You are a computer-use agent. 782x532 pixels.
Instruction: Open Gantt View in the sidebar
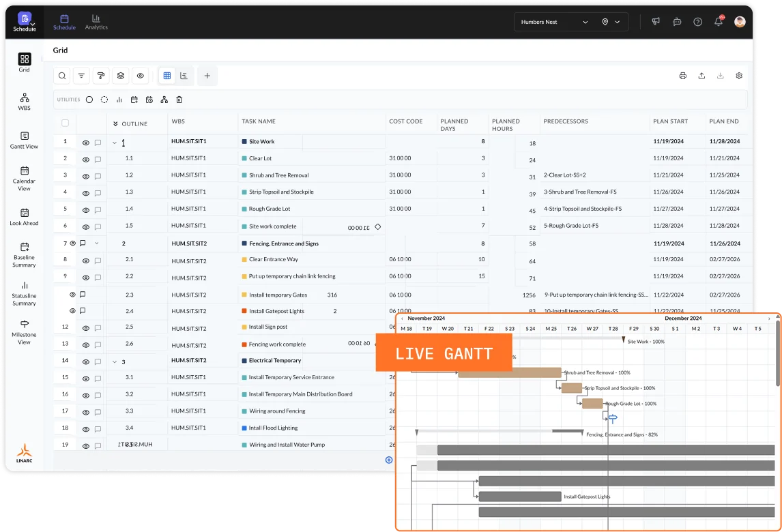pos(25,140)
